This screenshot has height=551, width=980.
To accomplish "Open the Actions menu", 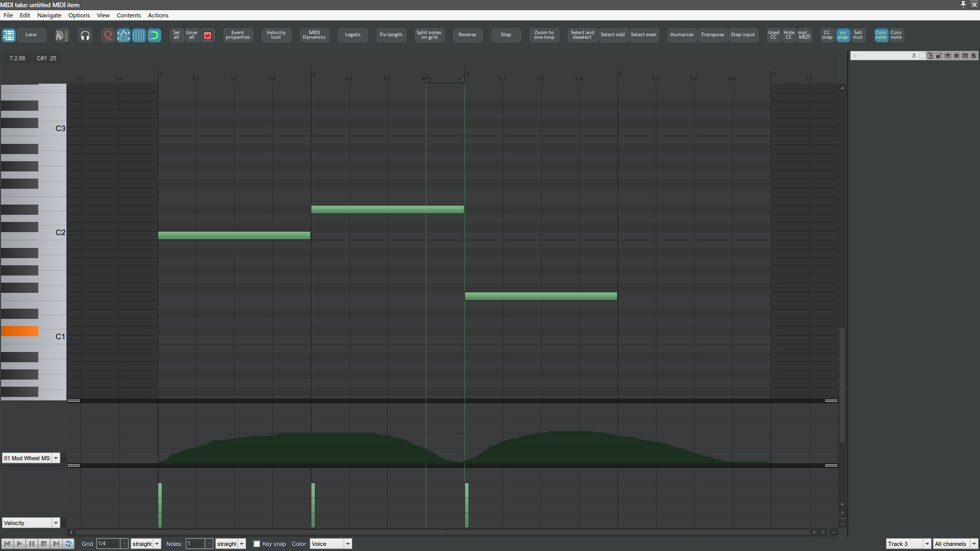I will coord(158,15).
